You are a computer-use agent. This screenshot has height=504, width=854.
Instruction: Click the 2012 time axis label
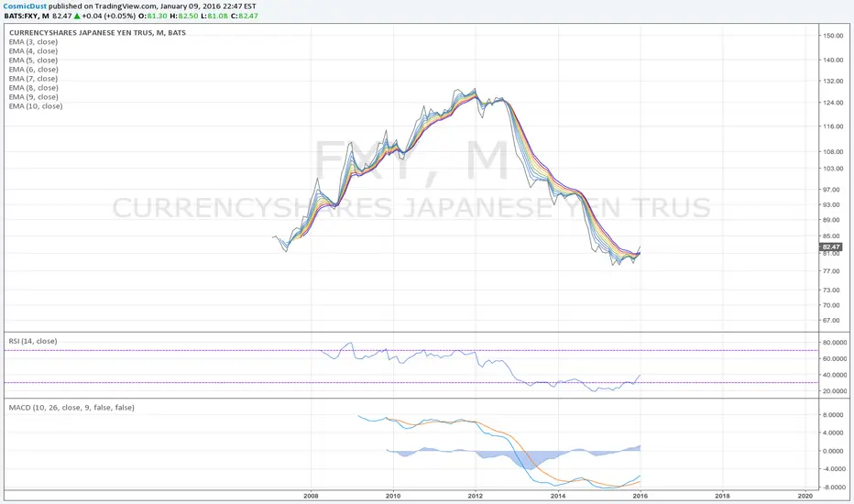tap(476, 496)
